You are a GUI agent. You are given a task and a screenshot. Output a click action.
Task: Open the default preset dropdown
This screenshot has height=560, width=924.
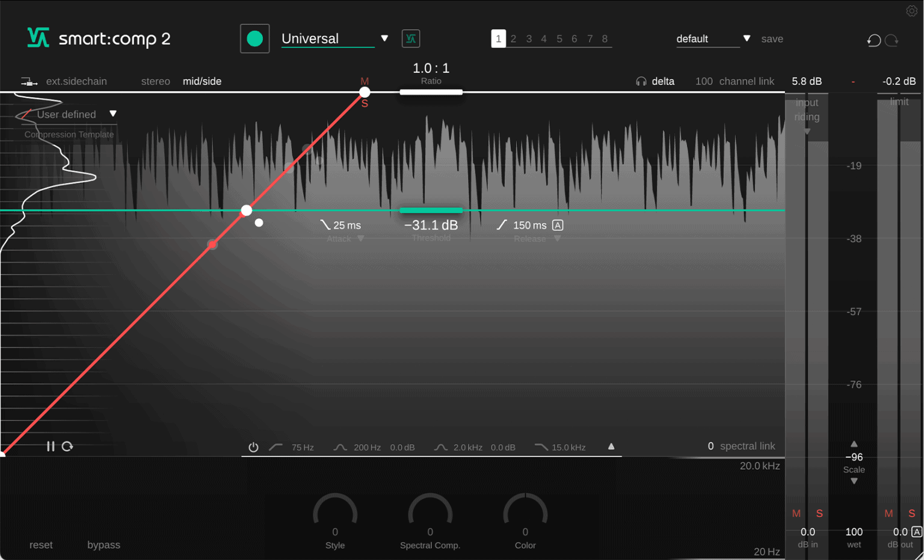click(x=746, y=38)
